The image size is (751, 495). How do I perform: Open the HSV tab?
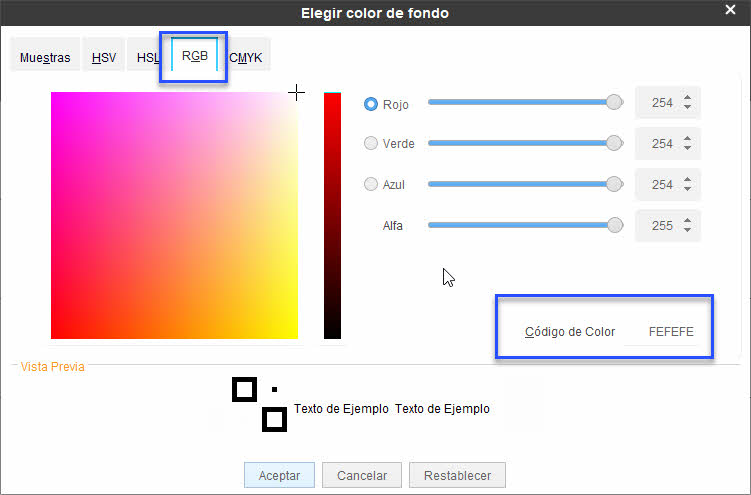click(104, 57)
